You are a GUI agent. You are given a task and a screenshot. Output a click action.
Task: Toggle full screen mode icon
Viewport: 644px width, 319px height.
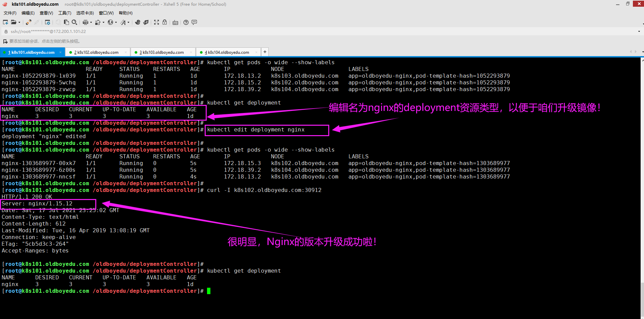click(157, 22)
